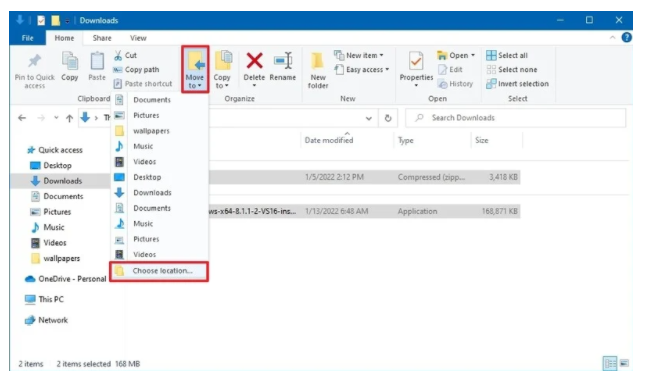Image resolution: width=650 pixels, height=391 pixels.
Task: Expand the address bar history dropdown
Action: pos(369,118)
